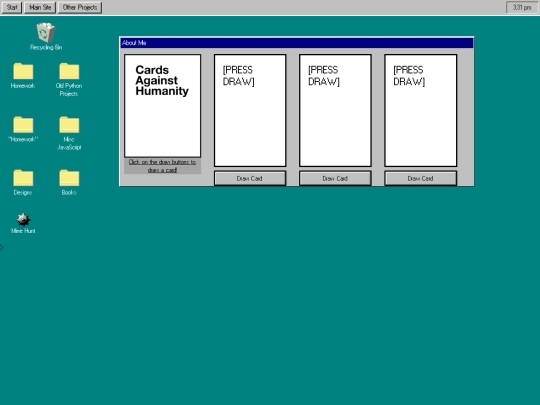This screenshot has width=540, height=405.
Task: Click the About Me window title bar
Action: (297, 43)
